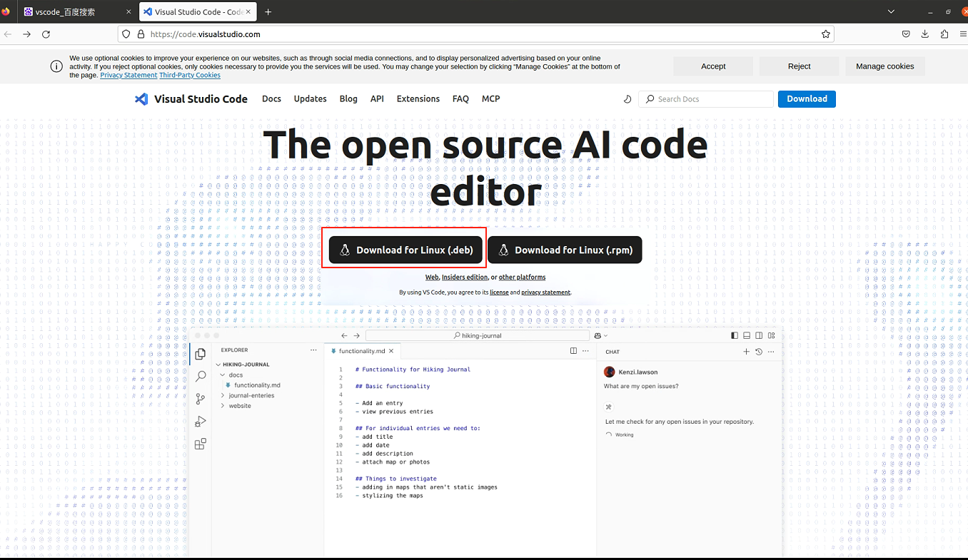968x560 pixels.
Task: Open Blog in site navigation
Action: click(348, 99)
